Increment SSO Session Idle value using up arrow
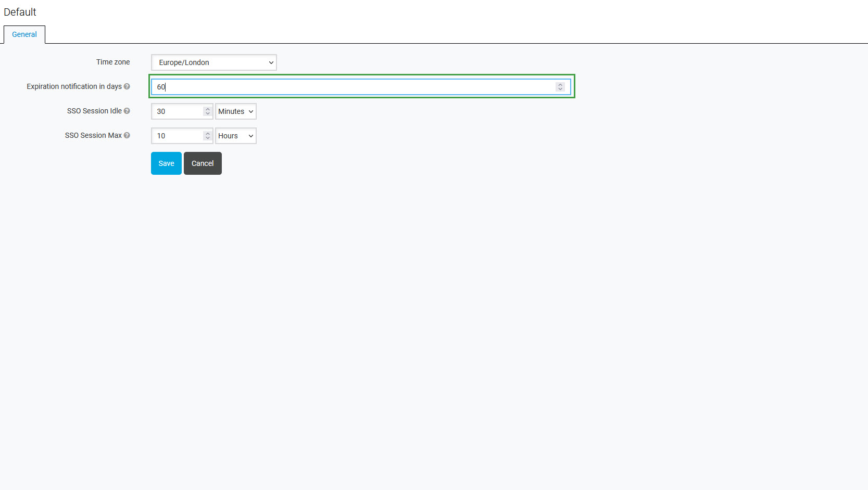 [208, 109]
